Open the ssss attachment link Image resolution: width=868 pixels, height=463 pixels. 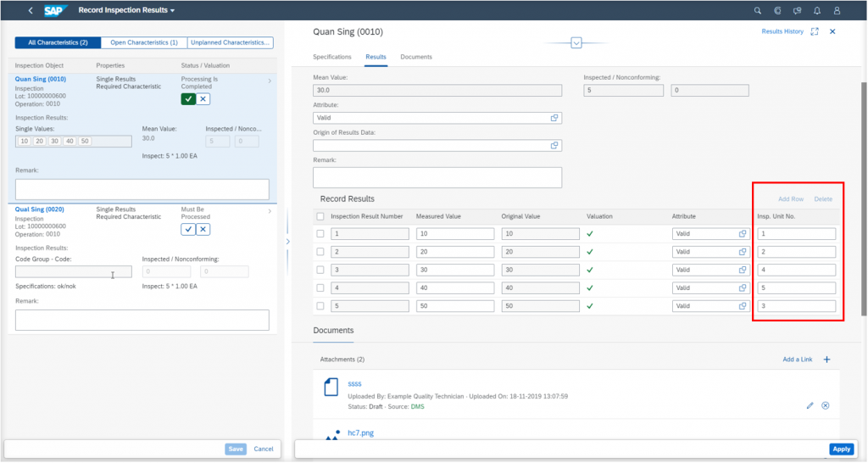(x=354, y=384)
